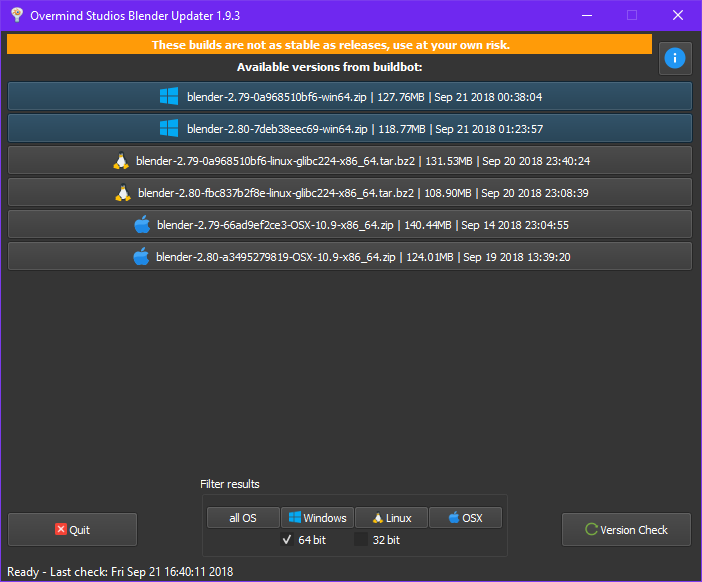Screen dimensions: 702x582
Task: Click Tux penguin icon on 2.79 linux row
Action: point(121,161)
